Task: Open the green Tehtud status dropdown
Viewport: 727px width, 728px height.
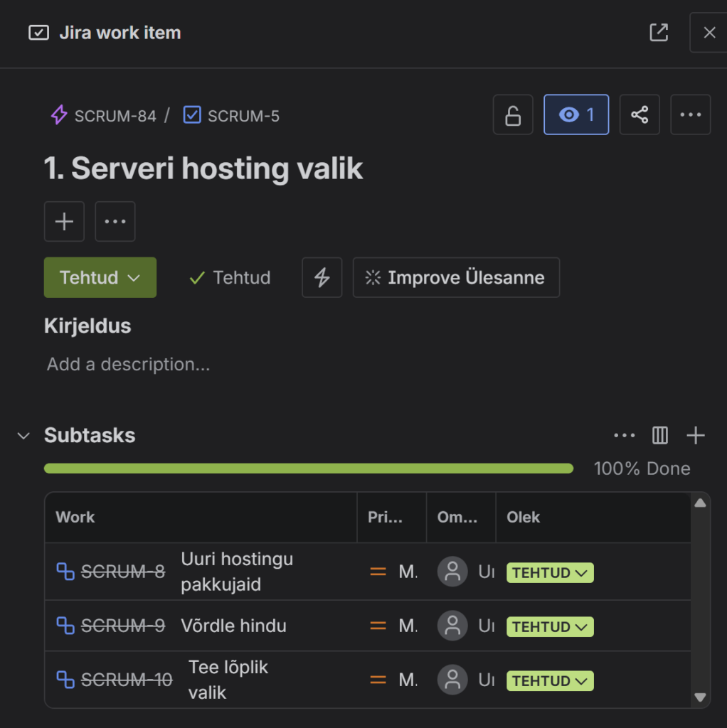Action: (x=100, y=277)
